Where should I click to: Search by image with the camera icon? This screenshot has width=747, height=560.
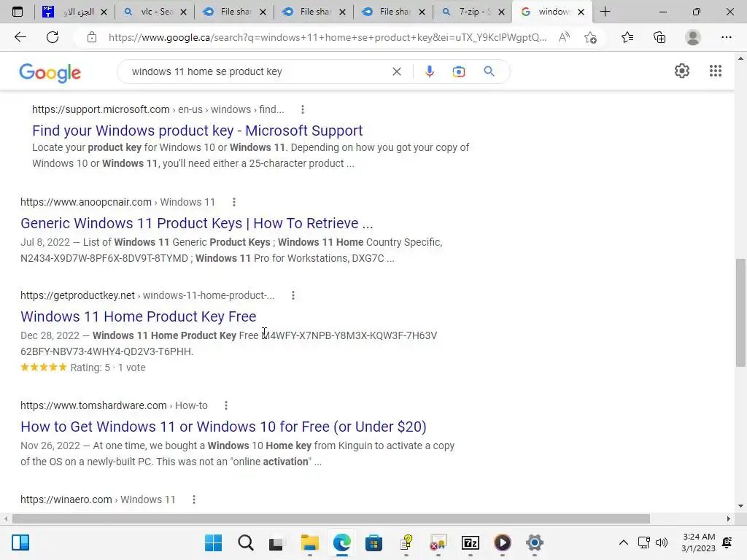[x=458, y=71]
